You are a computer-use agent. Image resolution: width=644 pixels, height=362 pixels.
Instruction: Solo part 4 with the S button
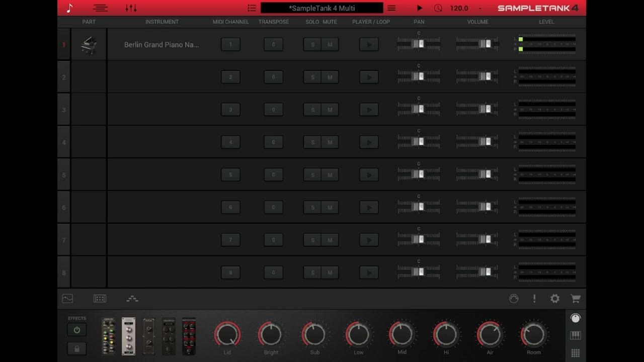pyautogui.click(x=312, y=142)
